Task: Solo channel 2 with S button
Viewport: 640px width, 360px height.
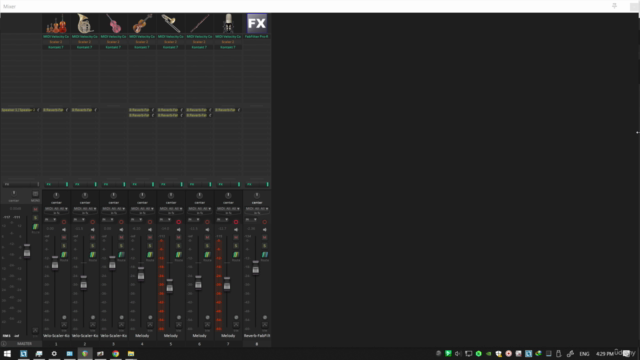Action: (x=93, y=246)
